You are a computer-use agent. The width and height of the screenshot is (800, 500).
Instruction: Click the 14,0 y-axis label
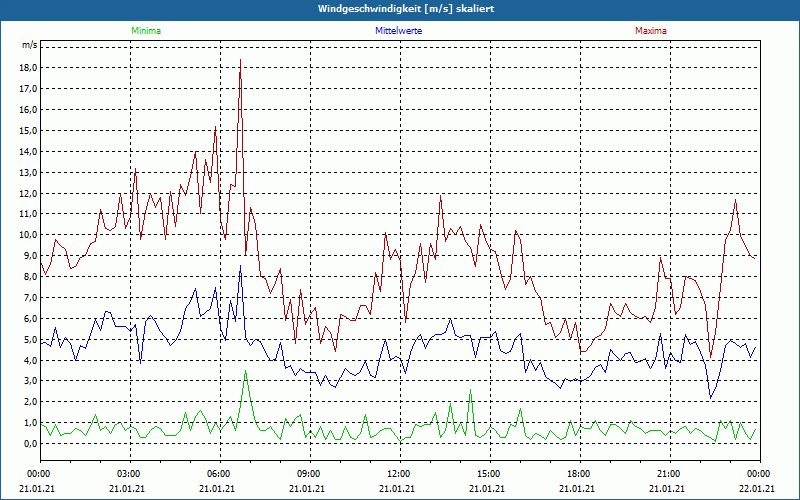pyautogui.click(x=29, y=152)
